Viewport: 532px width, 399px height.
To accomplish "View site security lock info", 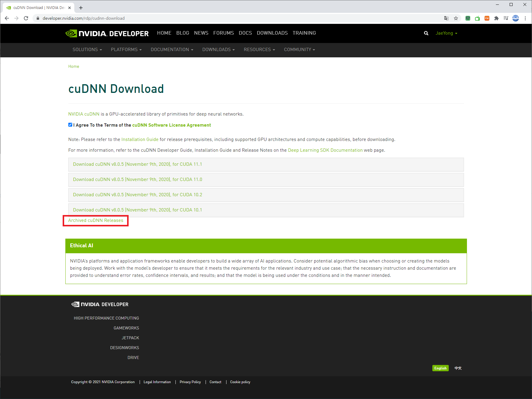I will tap(38, 18).
